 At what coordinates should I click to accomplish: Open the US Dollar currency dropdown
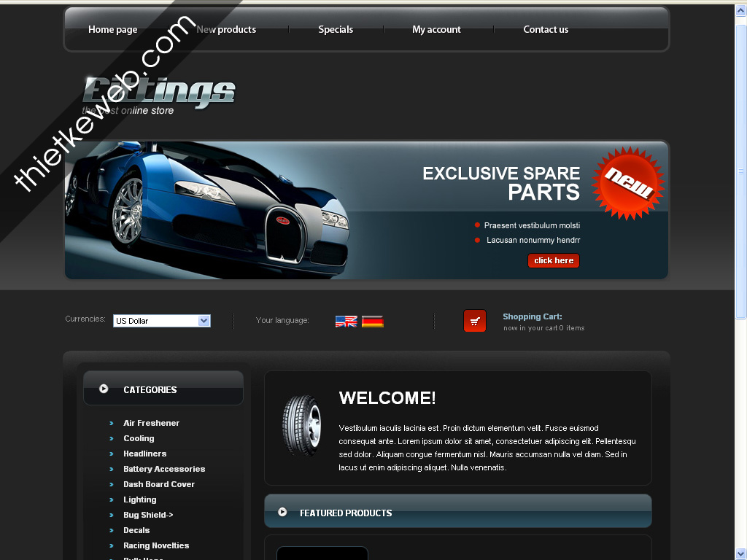162,321
